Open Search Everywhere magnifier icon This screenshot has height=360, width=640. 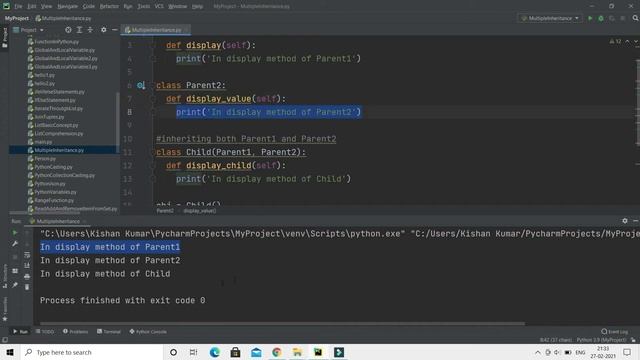click(x=636, y=18)
